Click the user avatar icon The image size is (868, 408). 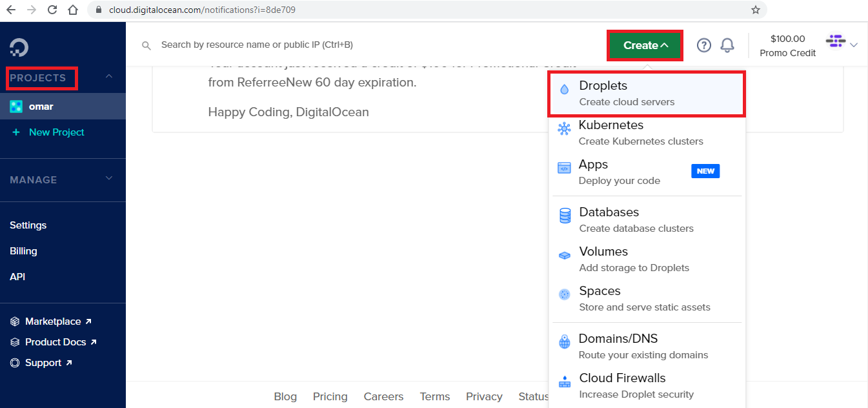pos(836,41)
